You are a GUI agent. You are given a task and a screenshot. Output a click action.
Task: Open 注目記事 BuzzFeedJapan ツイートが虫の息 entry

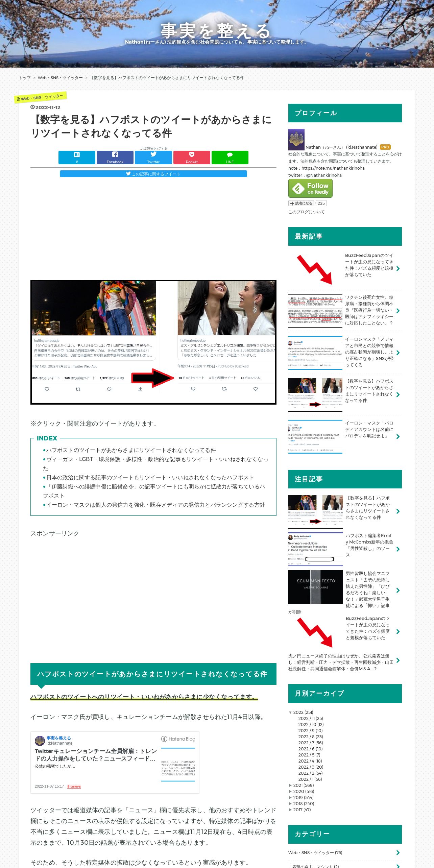click(x=368, y=628)
